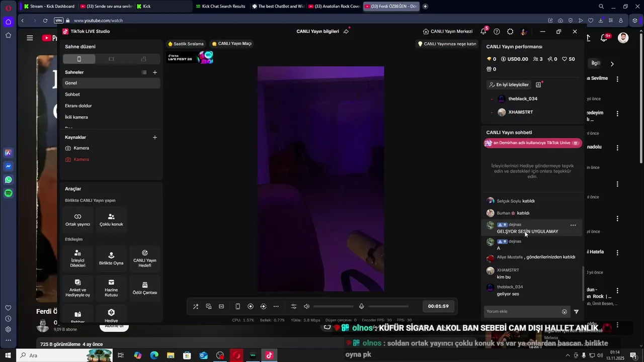The height and width of the screenshot is (362, 644).
Task: Open the scene list icon next to Sahneler
Action: pos(144,72)
